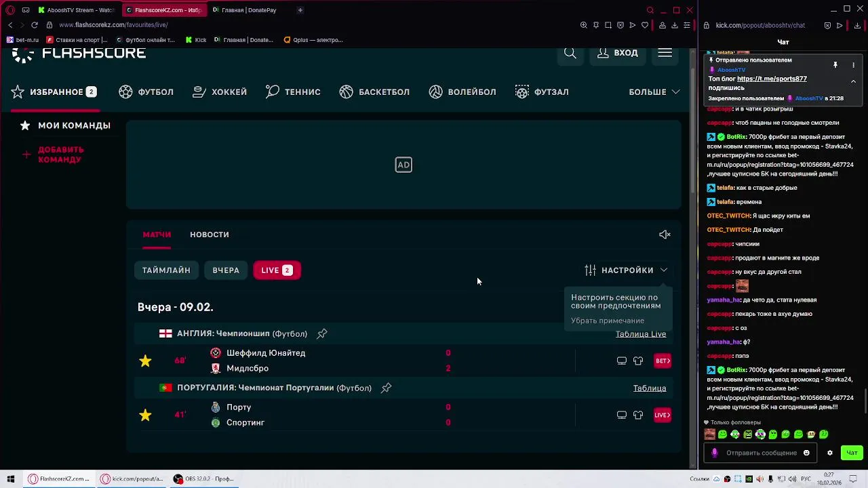Click the Opera logo menu button
Viewport: 868px width, 488px height.
(10, 10)
